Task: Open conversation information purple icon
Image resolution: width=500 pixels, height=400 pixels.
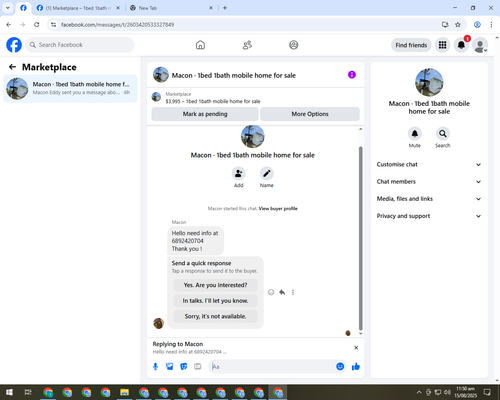Action: (352, 75)
